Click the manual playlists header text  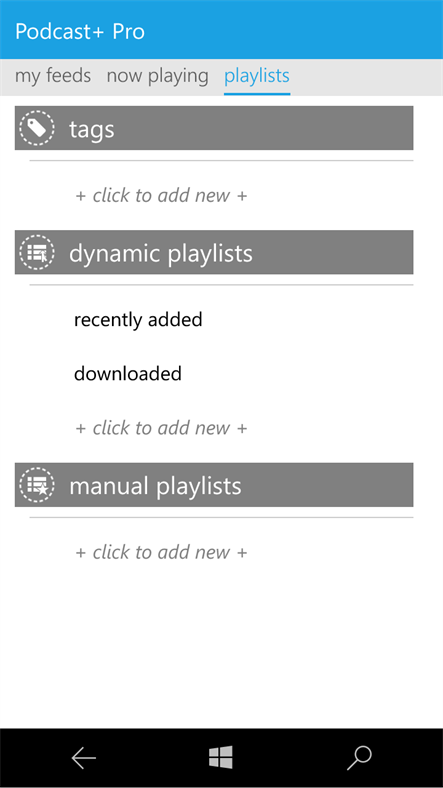point(155,486)
